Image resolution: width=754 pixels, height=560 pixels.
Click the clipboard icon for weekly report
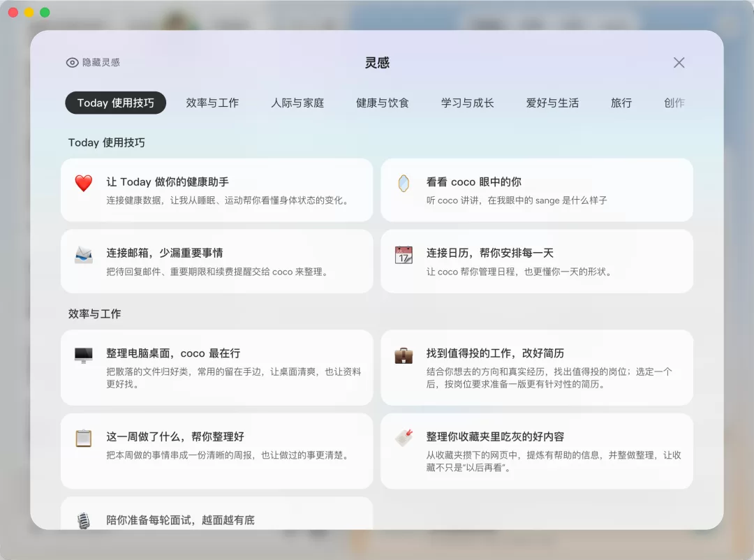tap(84, 438)
